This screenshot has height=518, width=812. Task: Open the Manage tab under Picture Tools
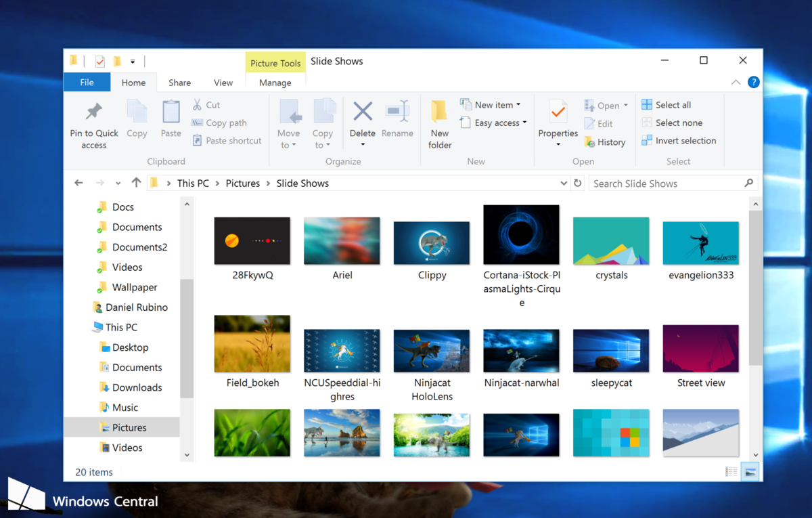(275, 82)
